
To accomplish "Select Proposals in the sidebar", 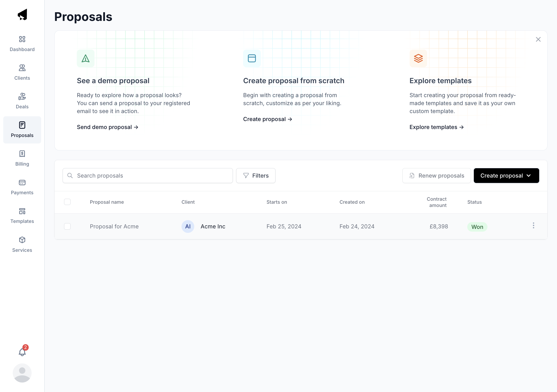I will pyautogui.click(x=22, y=130).
